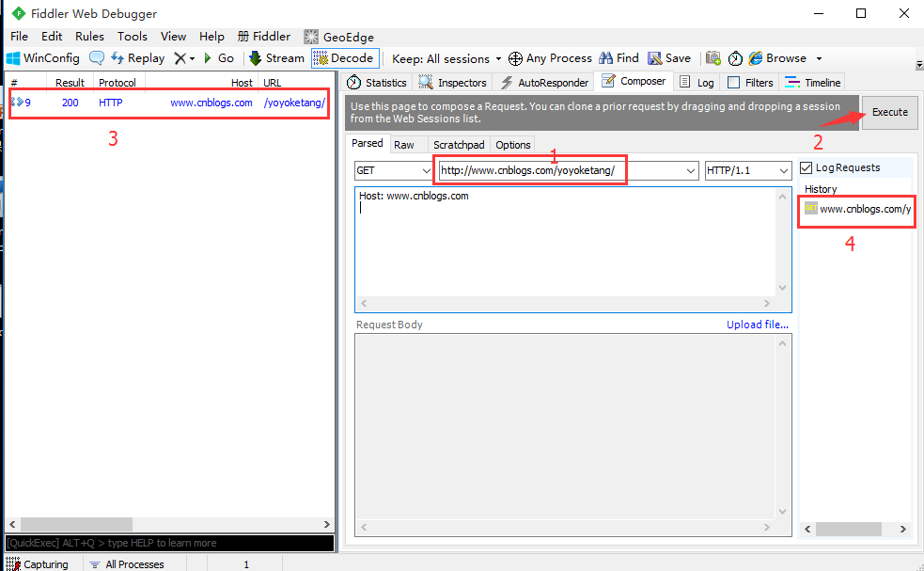The image size is (924, 571).
Task: Open WinConfig from the toolbar
Action: (x=41, y=57)
